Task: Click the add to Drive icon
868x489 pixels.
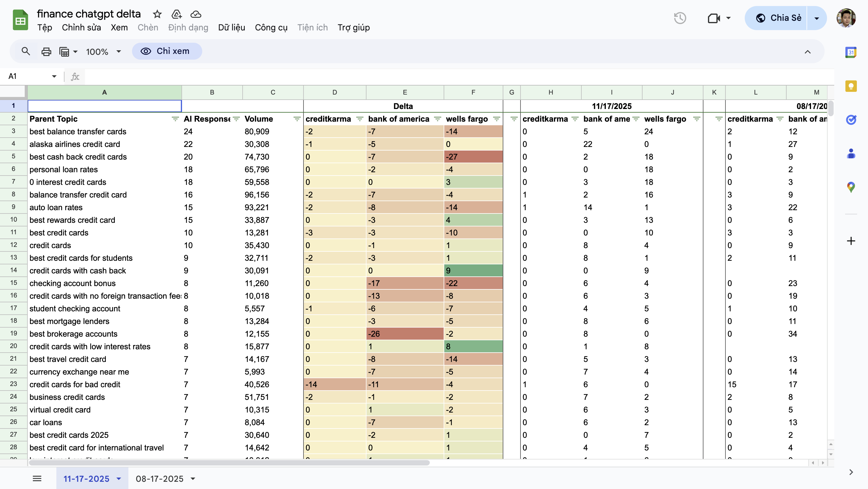Action: [176, 14]
